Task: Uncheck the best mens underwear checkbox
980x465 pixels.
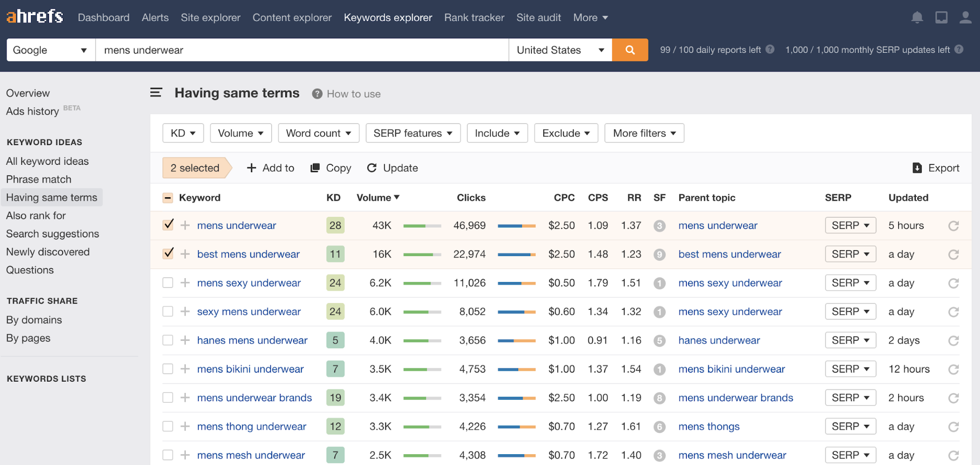Action: point(168,254)
